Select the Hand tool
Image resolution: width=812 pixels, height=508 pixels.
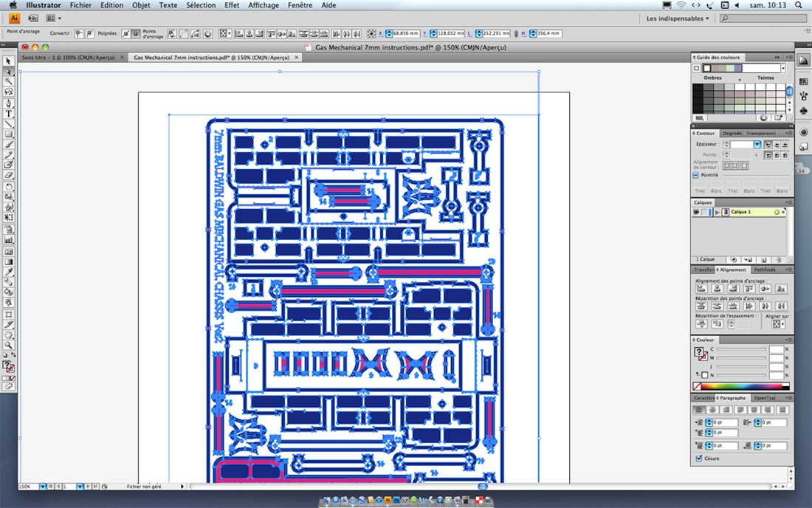8,335
